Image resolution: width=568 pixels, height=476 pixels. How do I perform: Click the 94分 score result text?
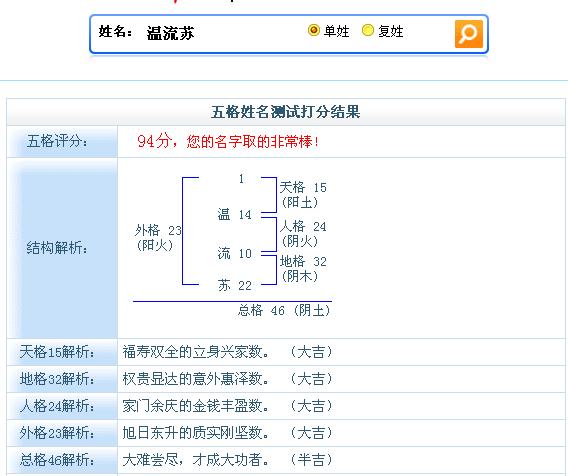click(x=229, y=141)
